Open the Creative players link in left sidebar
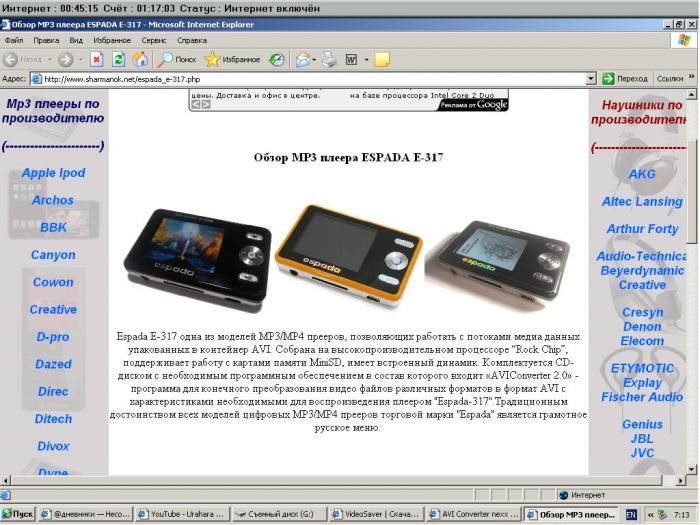The height and width of the screenshot is (525, 700). click(53, 309)
